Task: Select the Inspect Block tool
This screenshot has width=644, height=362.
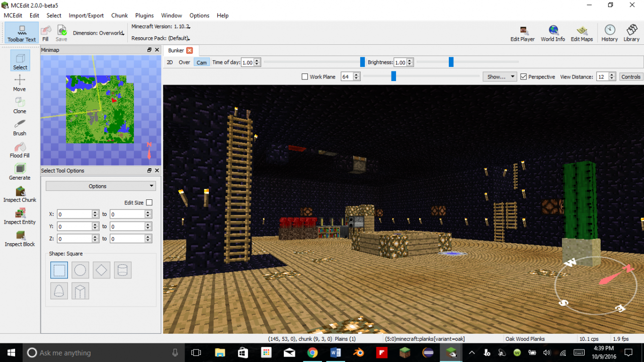Action: (19, 236)
